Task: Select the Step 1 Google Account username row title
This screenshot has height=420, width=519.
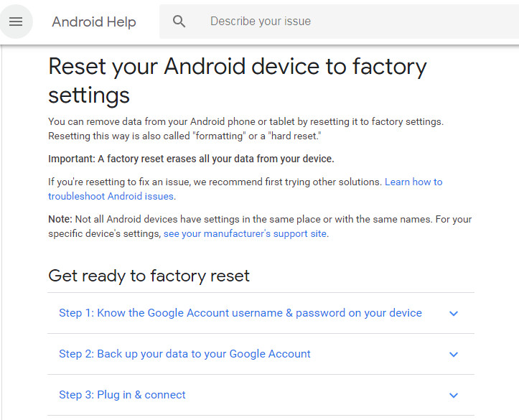Action: [x=240, y=313]
